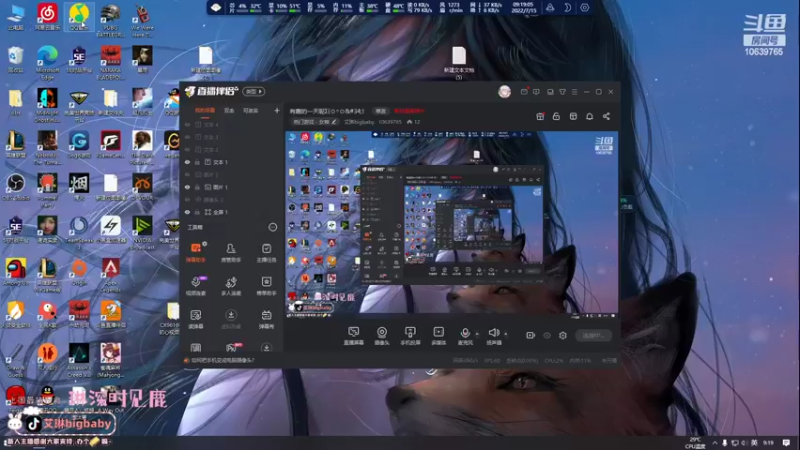Switch to the scene tab left of the plus icon

[x=251, y=111]
